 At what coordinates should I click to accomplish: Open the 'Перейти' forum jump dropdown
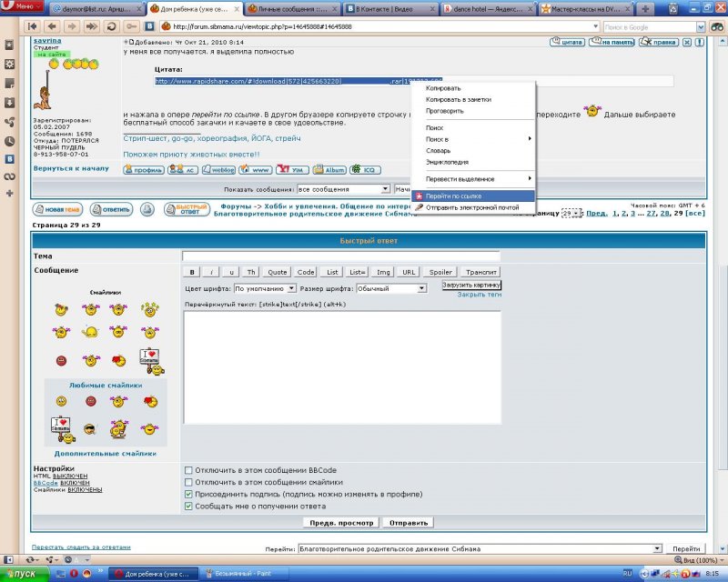pyautogui.click(x=480, y=549)
